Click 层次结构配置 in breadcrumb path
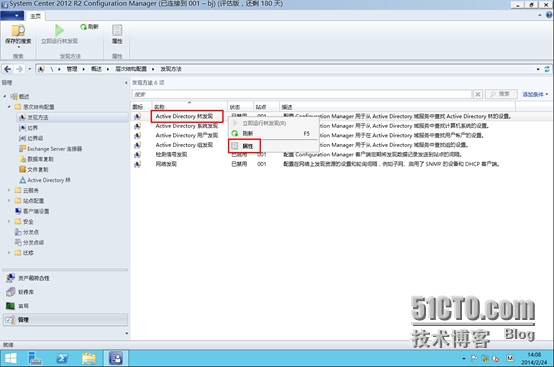This screenshot has height=367, width=554. [x=131, y=69]
